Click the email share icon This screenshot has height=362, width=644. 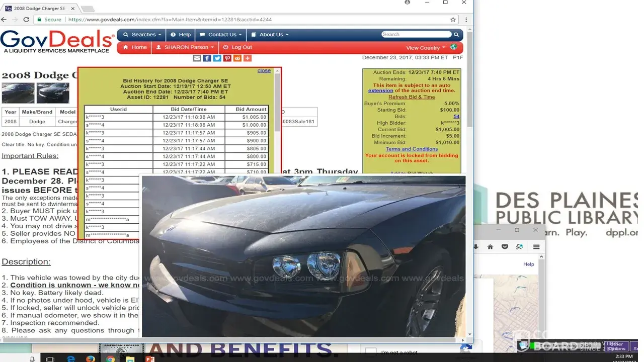197,58
